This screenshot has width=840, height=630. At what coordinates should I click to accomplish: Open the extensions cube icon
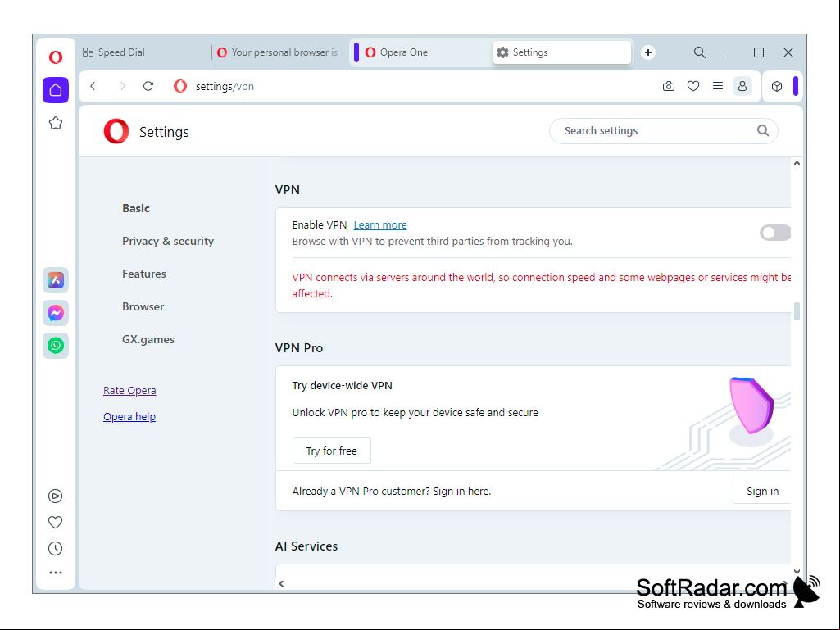pos(777,86)
